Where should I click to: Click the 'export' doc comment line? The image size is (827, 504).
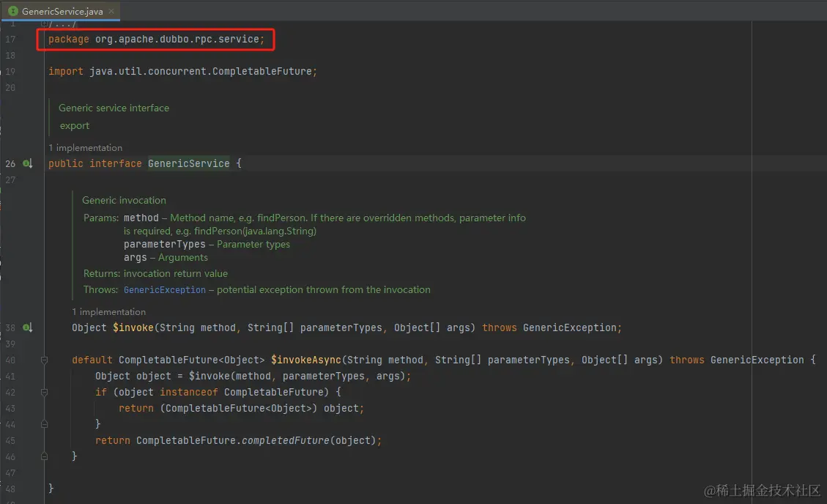point(75,125)
